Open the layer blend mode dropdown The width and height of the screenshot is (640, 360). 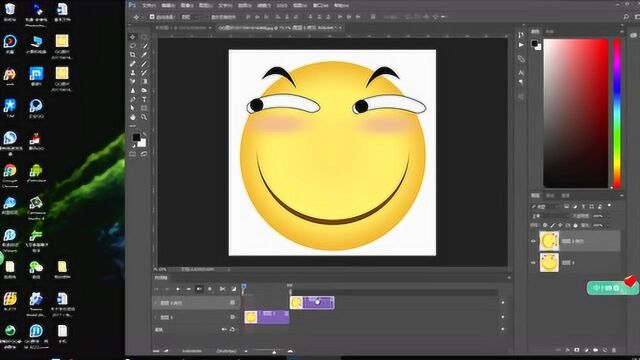551,216
